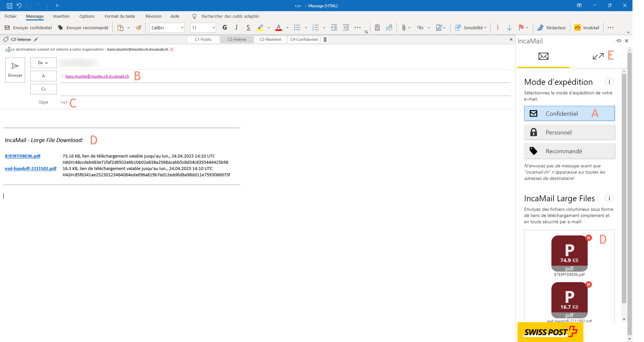The image size is (644, 342).
Task: Apply yellow text highlight color
Action: 261,27
